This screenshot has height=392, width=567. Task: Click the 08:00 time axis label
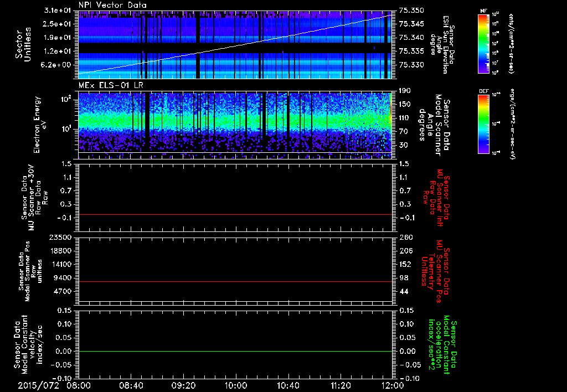(79, 384)
